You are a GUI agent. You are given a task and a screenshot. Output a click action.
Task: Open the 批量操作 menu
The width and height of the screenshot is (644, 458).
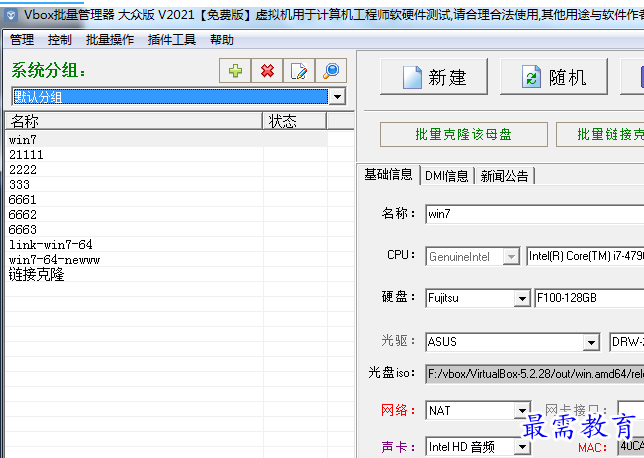pos(110,39)
